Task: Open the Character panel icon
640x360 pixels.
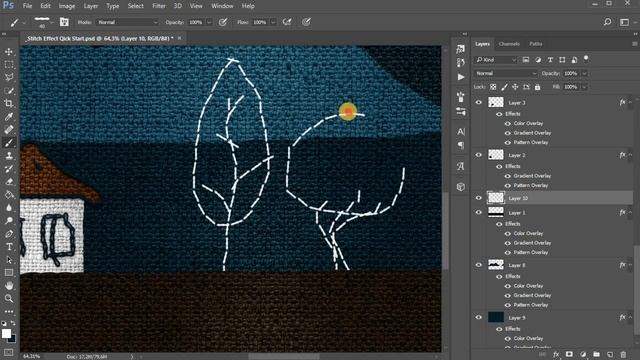Action: [461, 132]
